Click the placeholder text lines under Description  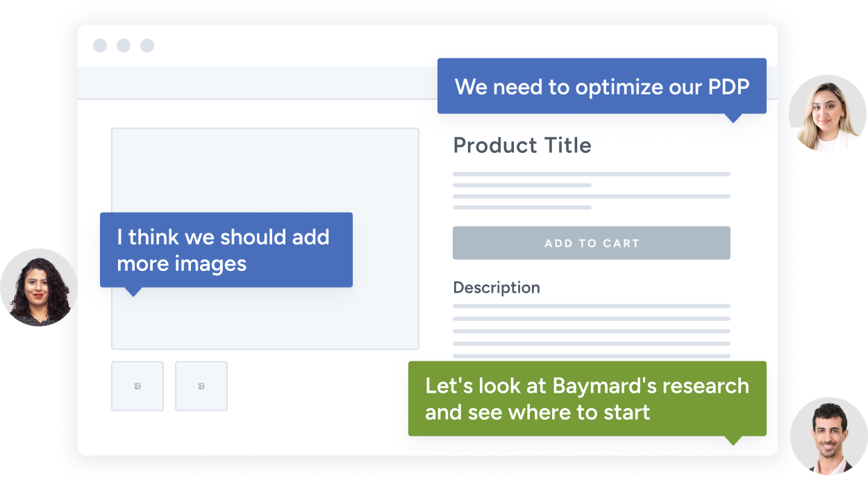[592, 331]
